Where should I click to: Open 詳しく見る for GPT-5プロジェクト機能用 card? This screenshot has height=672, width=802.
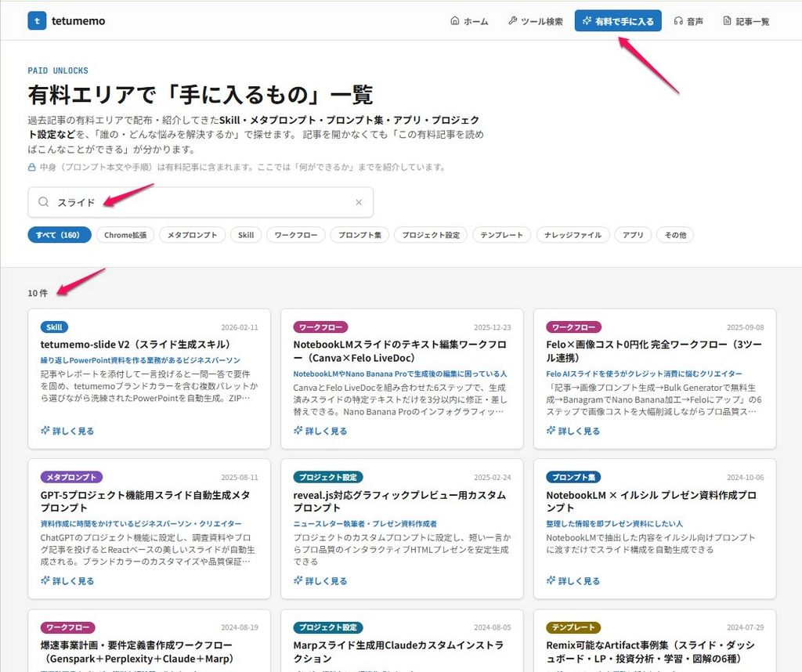(x=67, y=580)
